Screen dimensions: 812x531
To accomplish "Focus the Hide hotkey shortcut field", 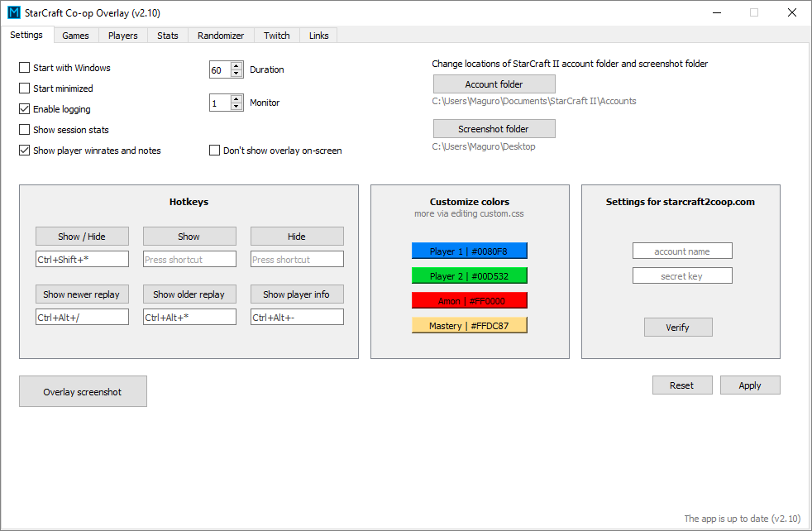I will click(x=297, y=259).
